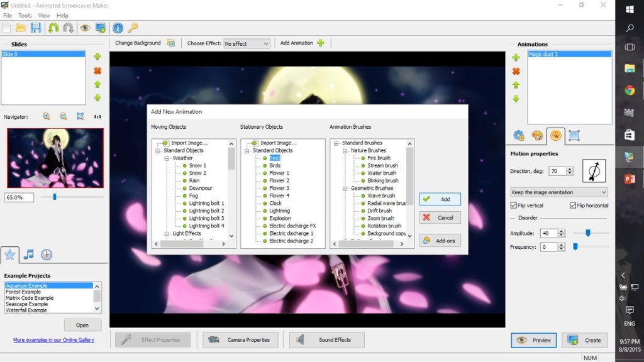
Task: Switch to the star examples tab
Action: point(10,255)
